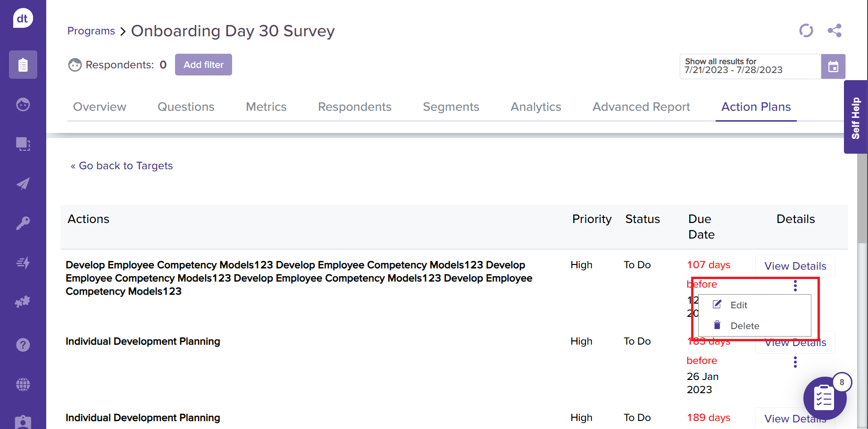Switch to the Analytics tab
Image resolution: width=868 pixels, height=429 pixels.
tap(535, 107)
